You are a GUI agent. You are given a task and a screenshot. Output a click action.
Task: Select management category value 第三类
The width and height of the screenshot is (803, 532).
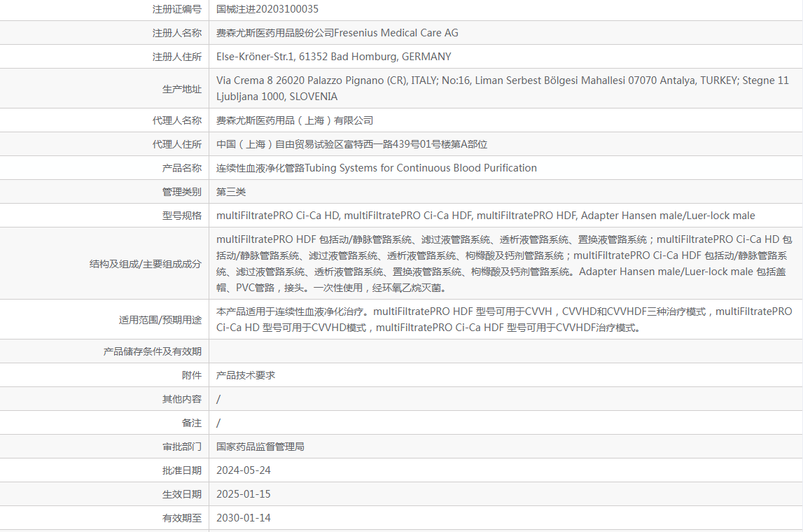point(231,192)
